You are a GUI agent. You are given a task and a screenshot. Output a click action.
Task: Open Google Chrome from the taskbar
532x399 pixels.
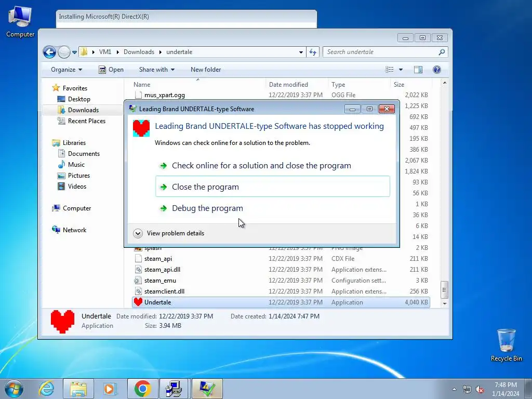coord(142,389)
